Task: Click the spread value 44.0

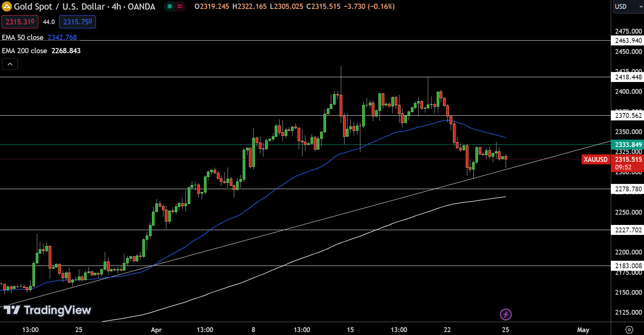Action: click(x=49, y=22)
